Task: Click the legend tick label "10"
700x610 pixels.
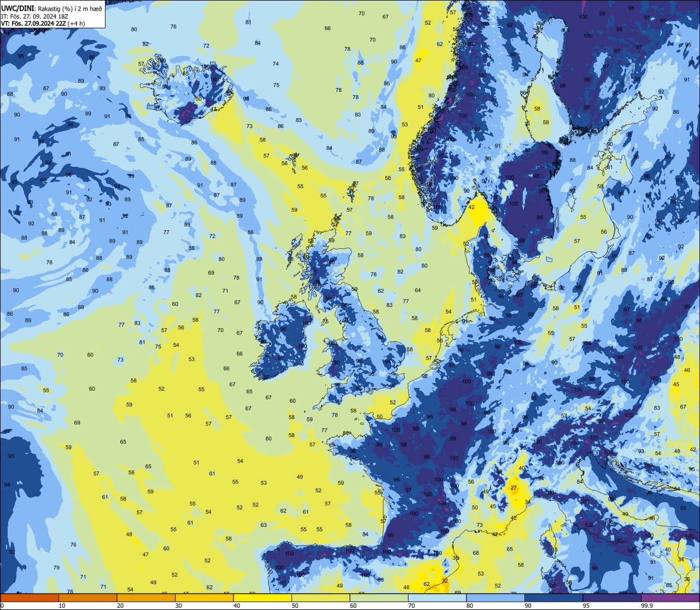Action: pos(62,606)
